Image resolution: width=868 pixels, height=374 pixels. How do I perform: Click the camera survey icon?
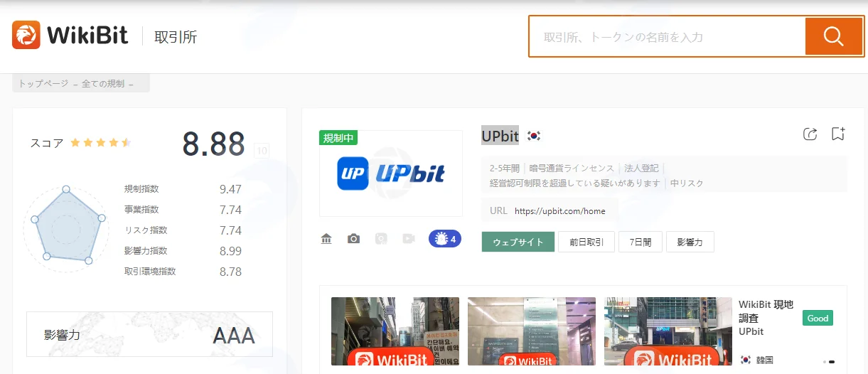pos(353,239)
